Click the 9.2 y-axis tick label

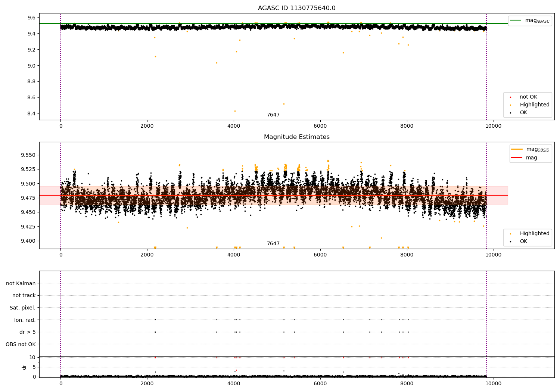32,50
